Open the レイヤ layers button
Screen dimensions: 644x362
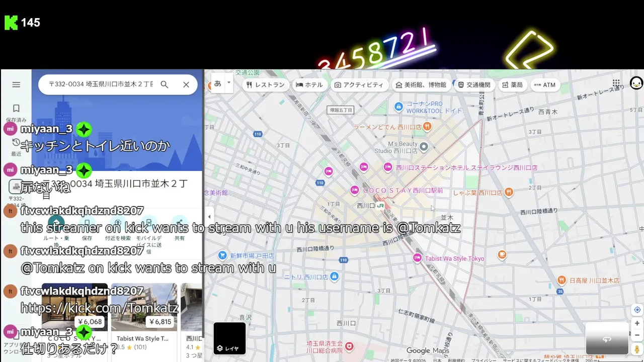pos(229,338)
